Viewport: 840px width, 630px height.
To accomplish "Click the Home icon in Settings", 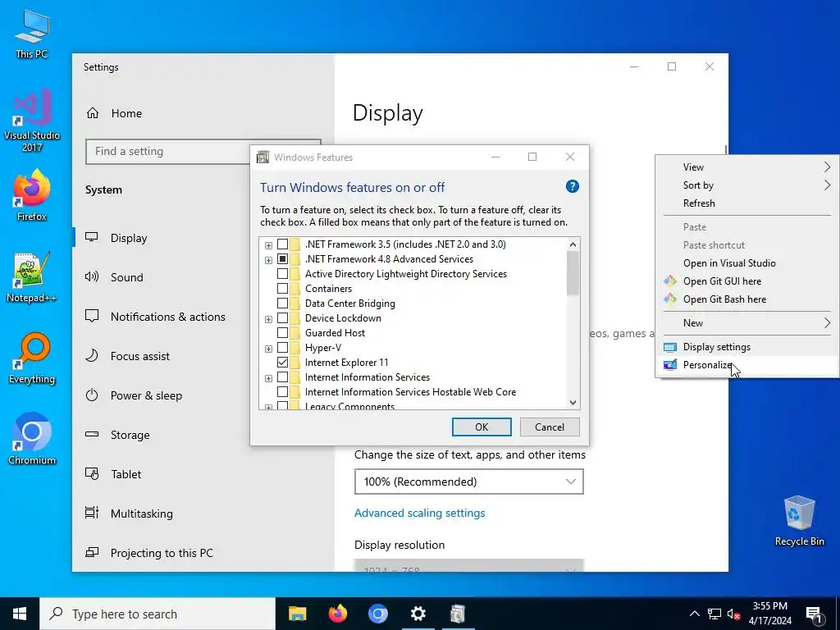I will 93,113.
